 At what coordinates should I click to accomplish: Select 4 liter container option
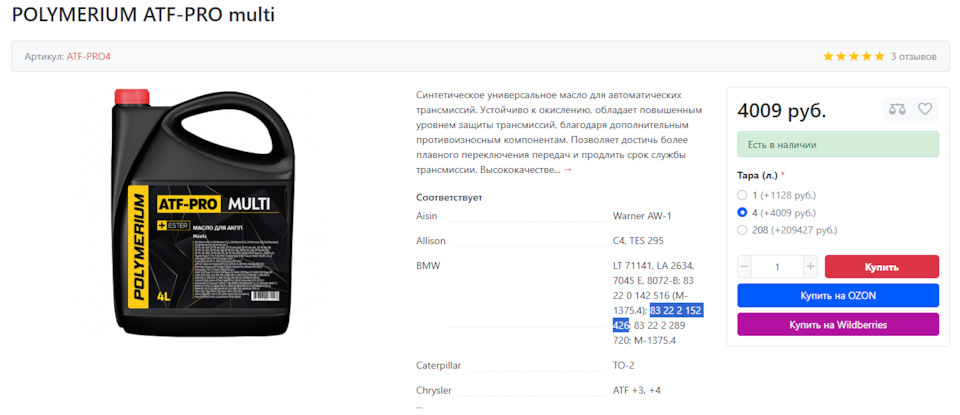tap(743, 213)
